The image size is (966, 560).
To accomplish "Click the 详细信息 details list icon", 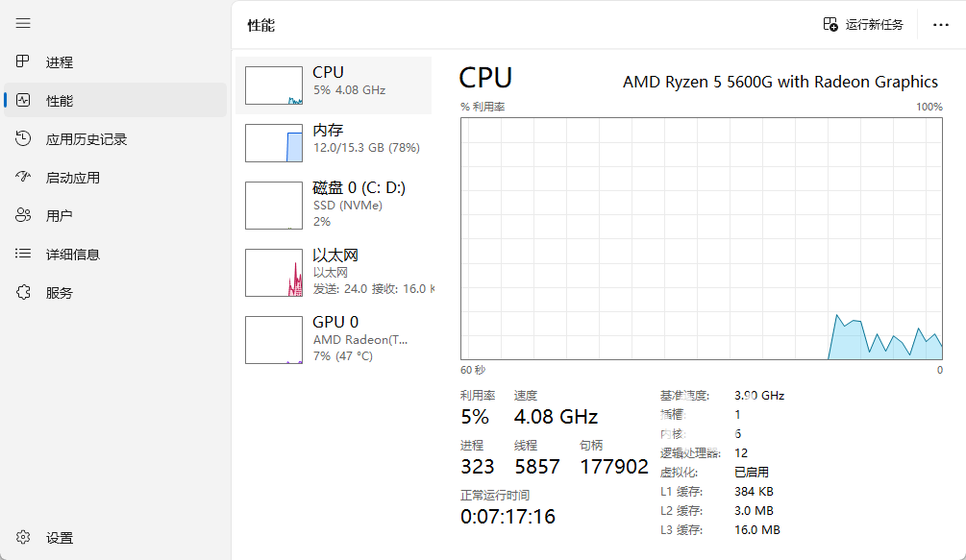I will [24, 255].
